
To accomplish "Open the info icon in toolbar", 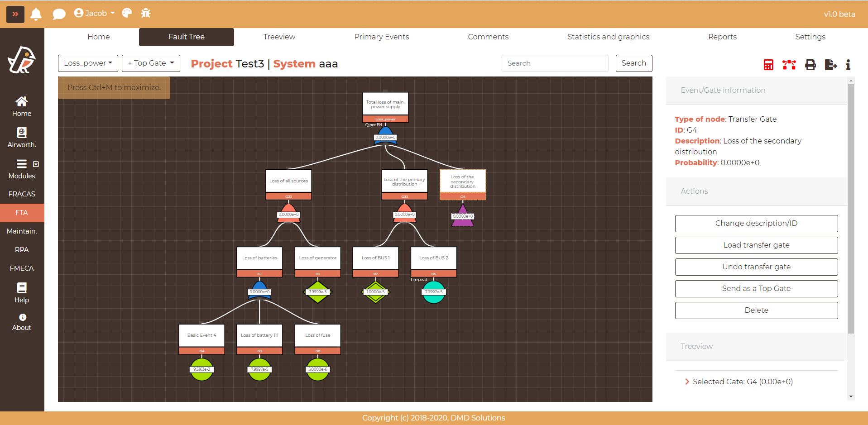I will point(848,65).
